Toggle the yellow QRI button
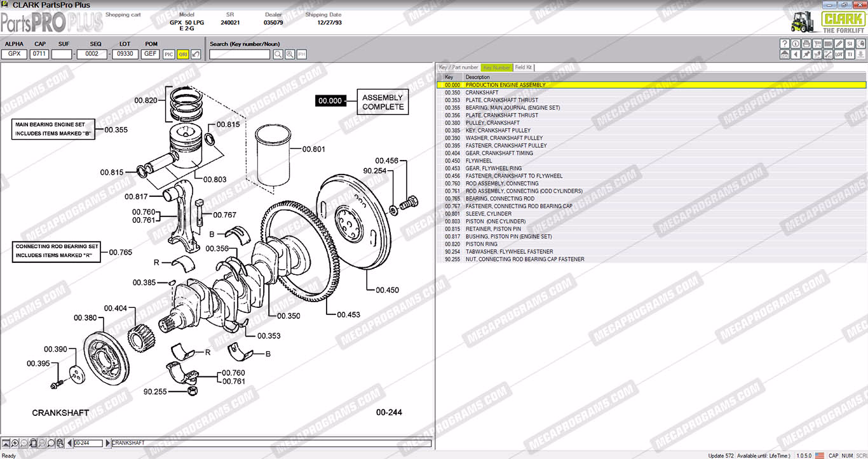868x459 pixels. click(183, 55)
